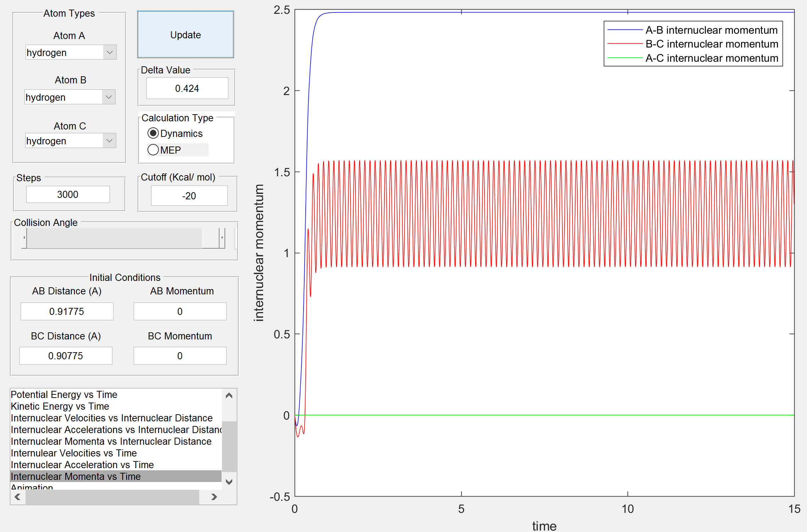807x532 pixels.
Task: Open the Atom A element dropdown
Action: click(110, 52)
